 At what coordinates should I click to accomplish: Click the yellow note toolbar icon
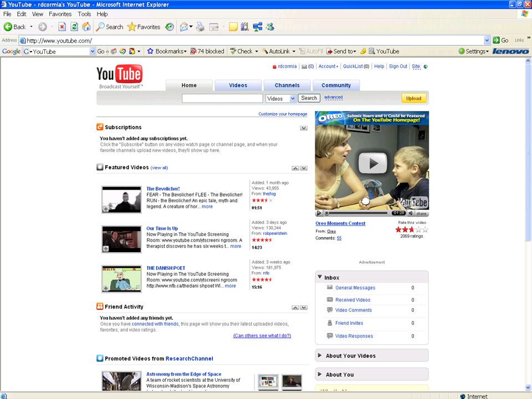(233, 27)
